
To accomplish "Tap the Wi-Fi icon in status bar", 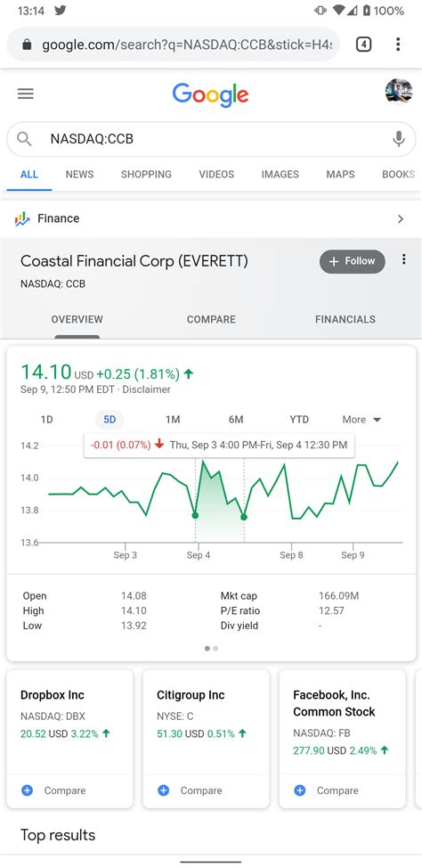I will [339, 10].
